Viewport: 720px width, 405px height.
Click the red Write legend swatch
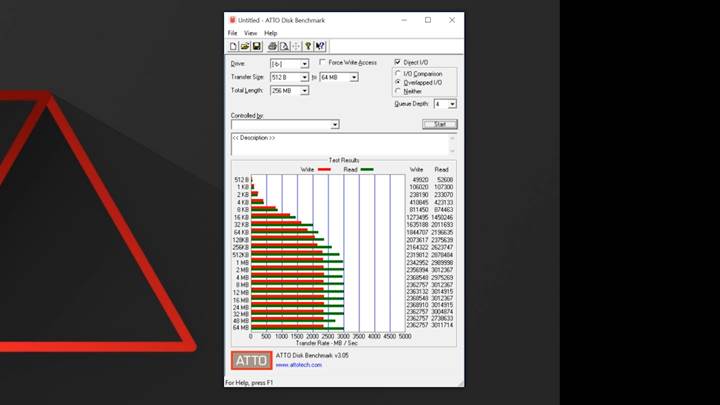tap(324, 169)
